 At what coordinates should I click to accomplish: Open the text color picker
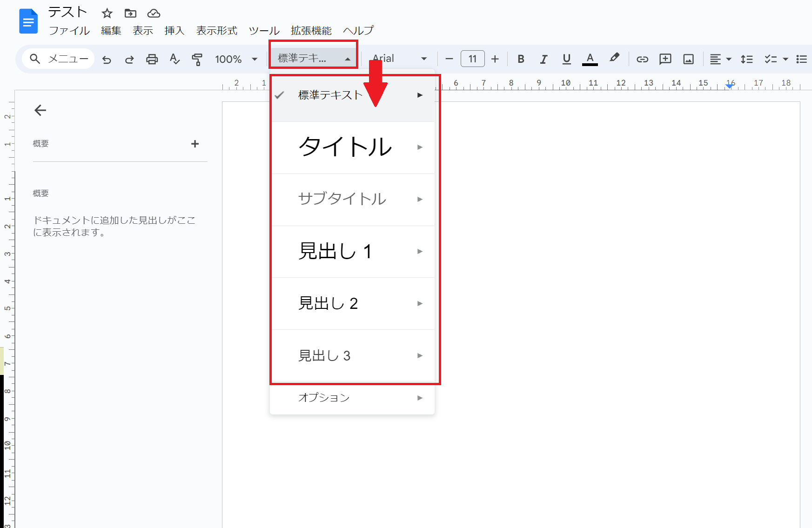click(x=590, y=59)
